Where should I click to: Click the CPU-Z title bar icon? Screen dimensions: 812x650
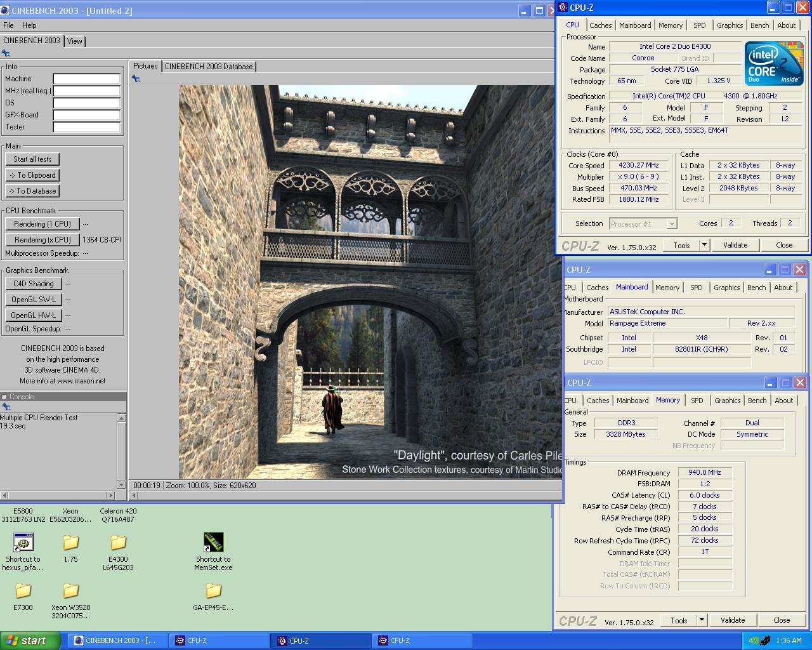coord(563,8)
